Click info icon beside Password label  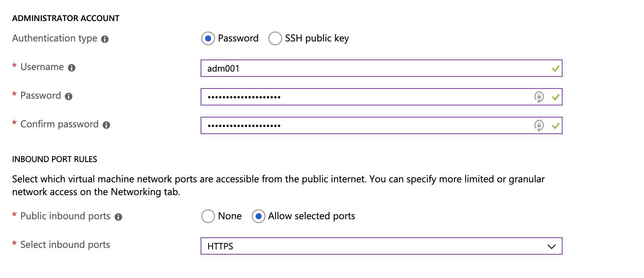pos(69,96)
